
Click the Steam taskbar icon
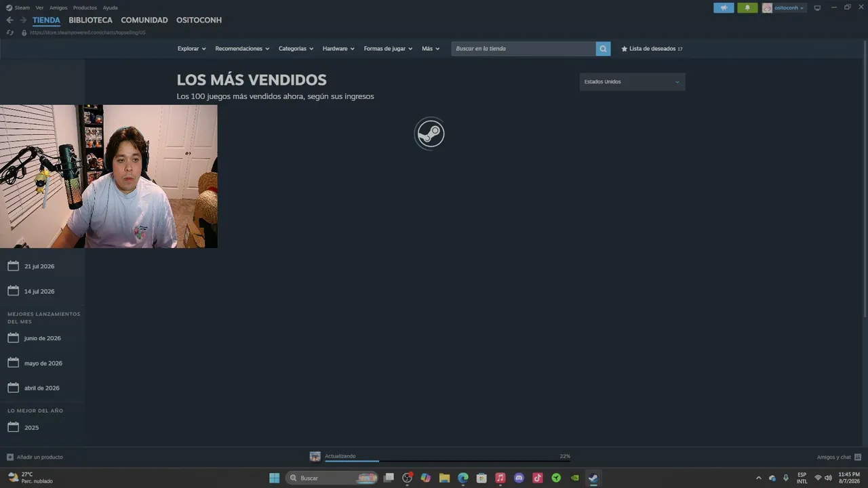pos(593,478)
